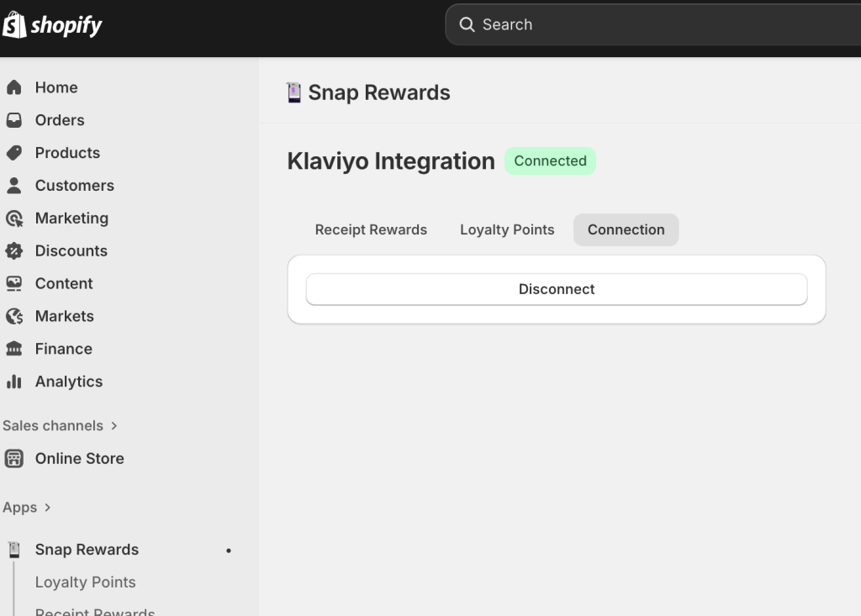Click the Customers person icon
This screenshot has width=861, height=616.
pyautogui.click(x=13, y=186)
